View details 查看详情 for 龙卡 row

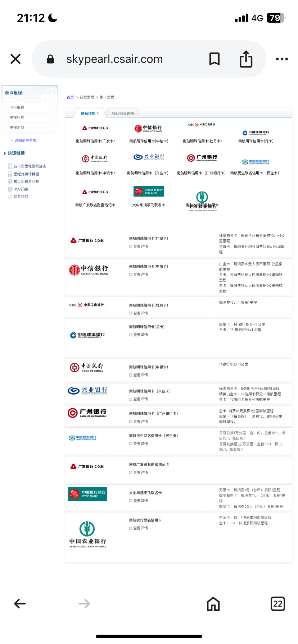click(139, 335)
